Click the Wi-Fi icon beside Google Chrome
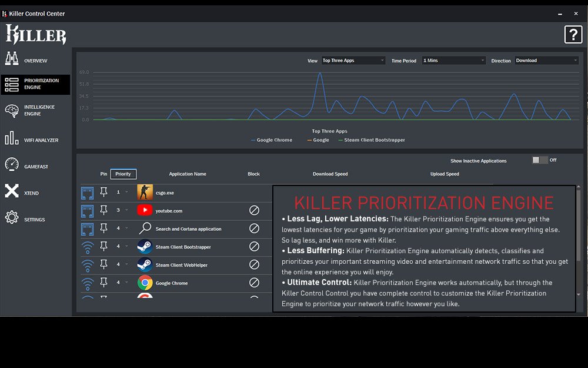The height and width of the screenshot is (368, 588). point(88,283)
